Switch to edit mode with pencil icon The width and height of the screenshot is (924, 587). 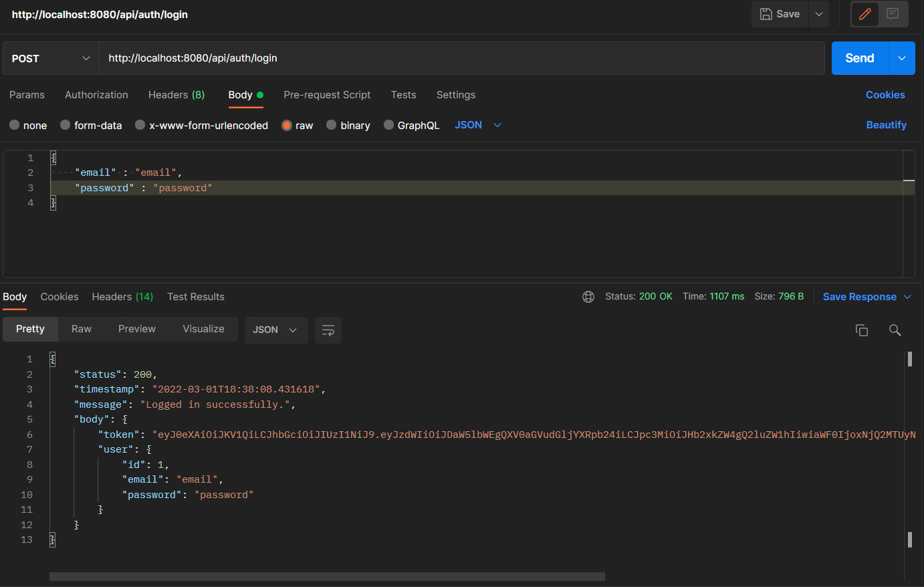pyautogui.click(x=865, y=14)
